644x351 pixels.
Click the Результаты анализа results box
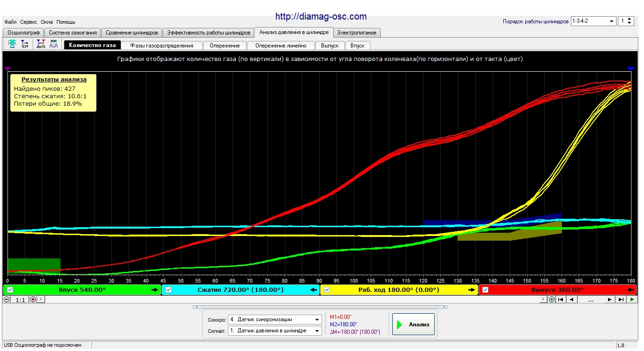[53, 93]
